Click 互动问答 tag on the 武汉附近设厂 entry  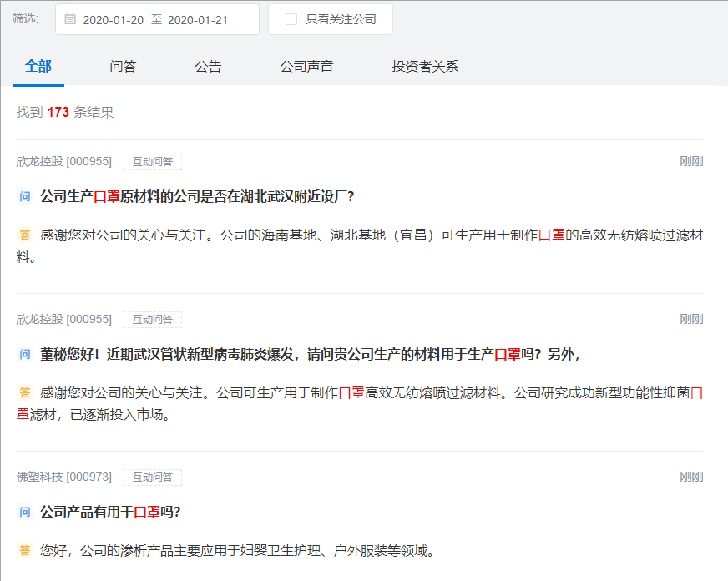click(x=153, y=161)
